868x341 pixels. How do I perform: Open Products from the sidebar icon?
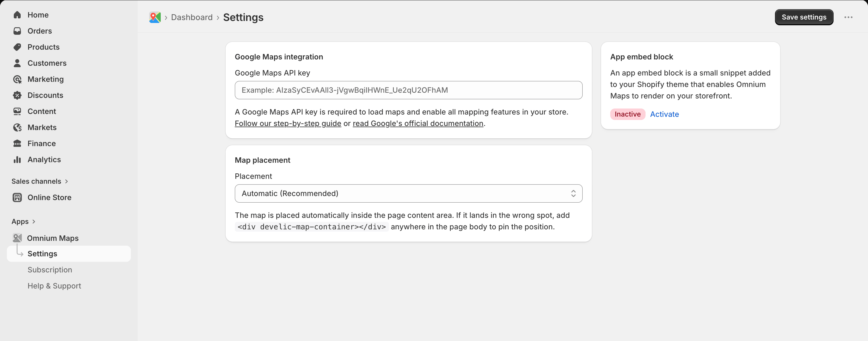[x=17, y=47]
